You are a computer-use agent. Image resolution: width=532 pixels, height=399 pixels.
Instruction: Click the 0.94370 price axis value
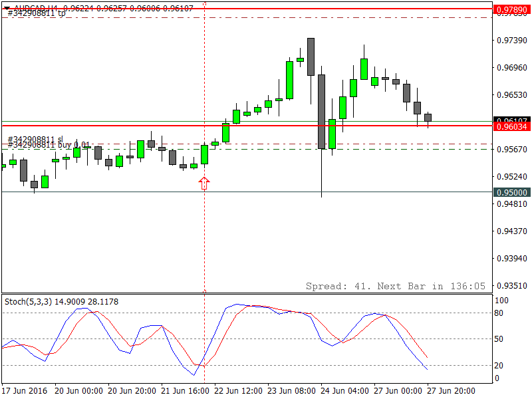click(511, 231)
